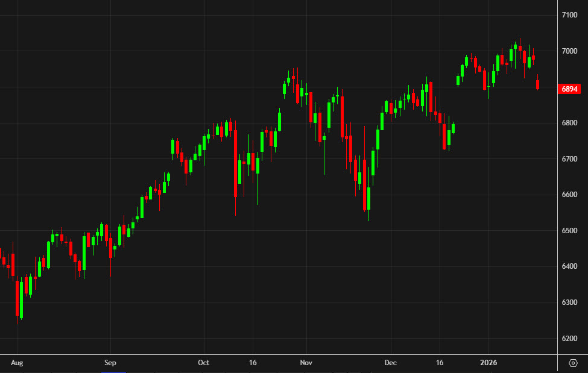Screen dimensions: 588x373
Task: Click the first 16 marker on the timeline
Action: click(x=253, y=363)
